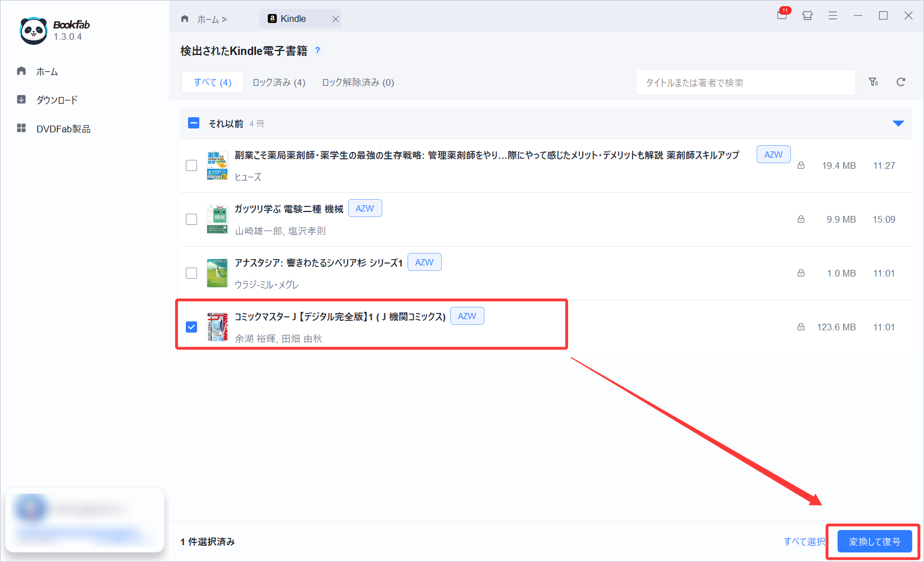Uncheck the コミックマスターJ book checkbox
The height and width of the screenshot is (562, 924).
pyautogui.click(x=191, y=327)
